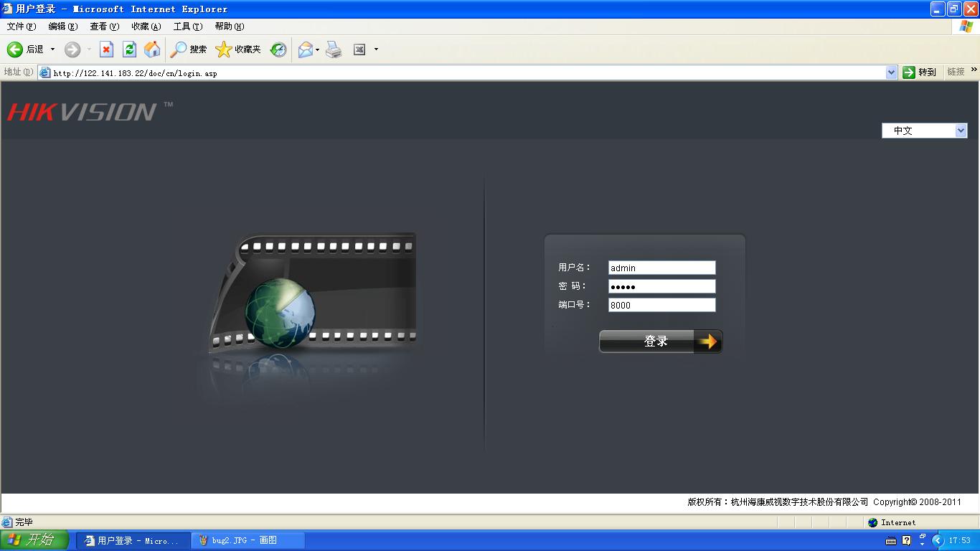The image size is (980, 551).
Task: Open the 中文 language dropdown
Action: click(x=925, y=131)
